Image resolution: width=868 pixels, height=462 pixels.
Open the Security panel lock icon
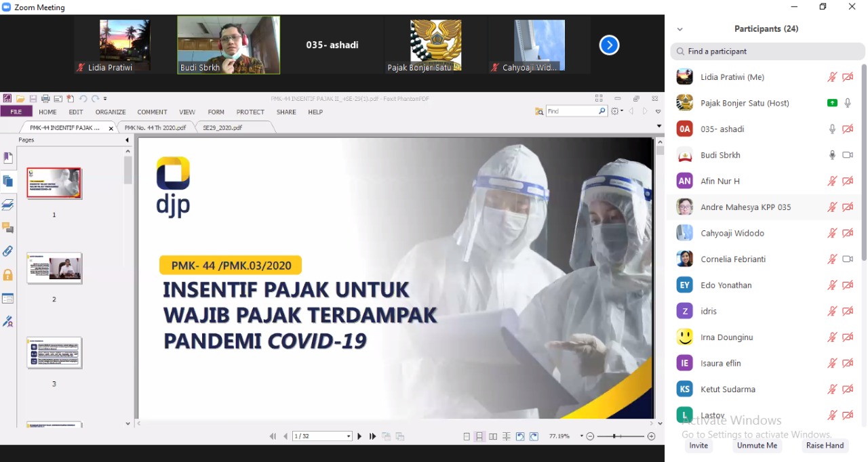pyautogui.click(x=8, y=275)
